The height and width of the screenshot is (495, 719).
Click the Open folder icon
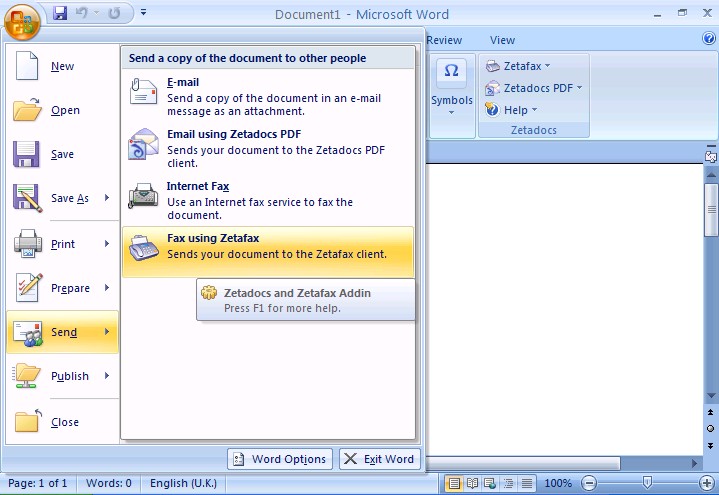pos(27,110)
